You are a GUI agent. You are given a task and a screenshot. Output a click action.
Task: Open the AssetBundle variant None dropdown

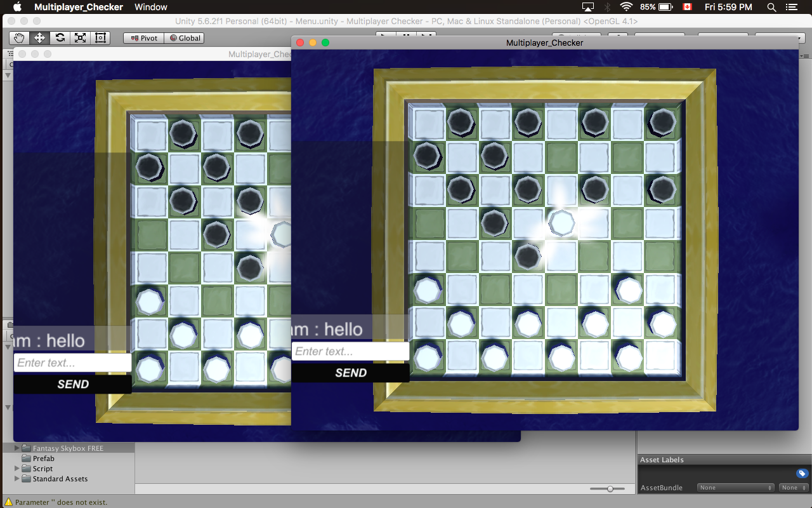pos(794,488)
